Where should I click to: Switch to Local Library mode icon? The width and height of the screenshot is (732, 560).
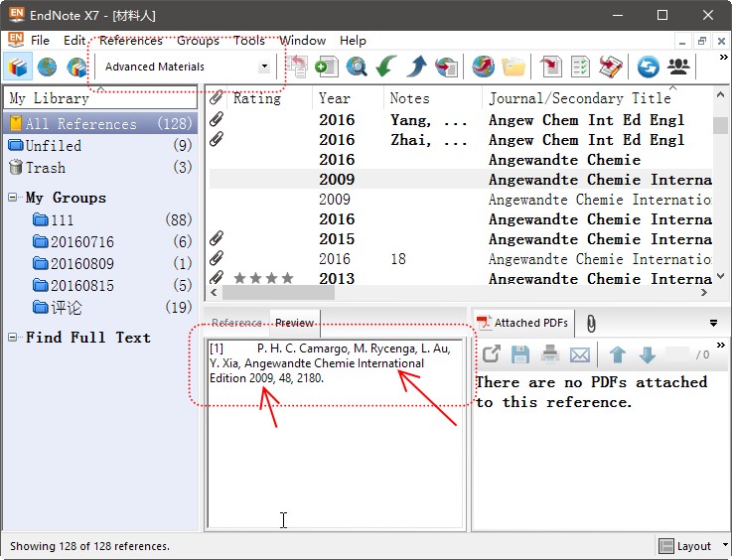tap(17, 68)
